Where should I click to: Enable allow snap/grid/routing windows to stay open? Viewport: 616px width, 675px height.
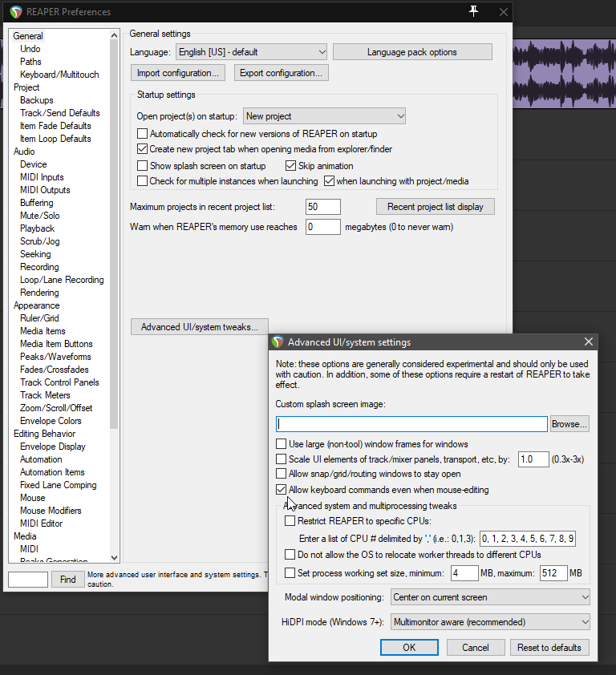point(281,474)
